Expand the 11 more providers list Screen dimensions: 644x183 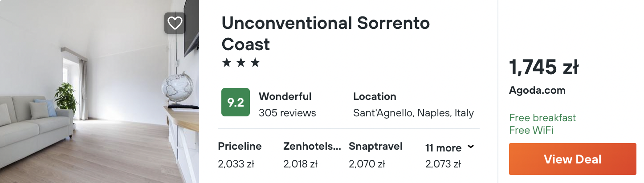[x=444, y=148]
